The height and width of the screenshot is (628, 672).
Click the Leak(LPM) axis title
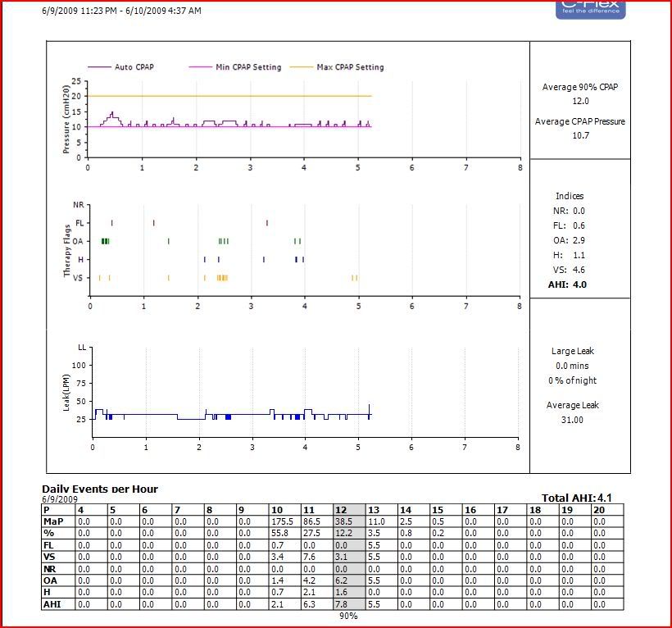[66, 393]
